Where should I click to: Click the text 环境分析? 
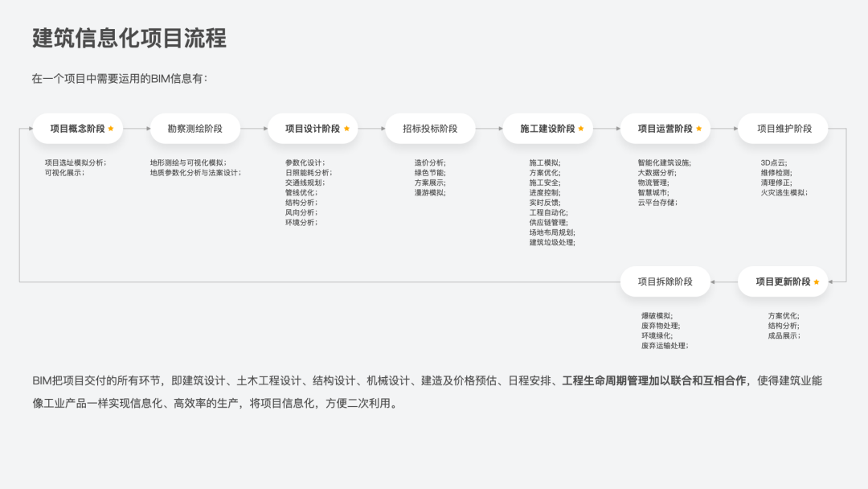click(x=300, y=223)
